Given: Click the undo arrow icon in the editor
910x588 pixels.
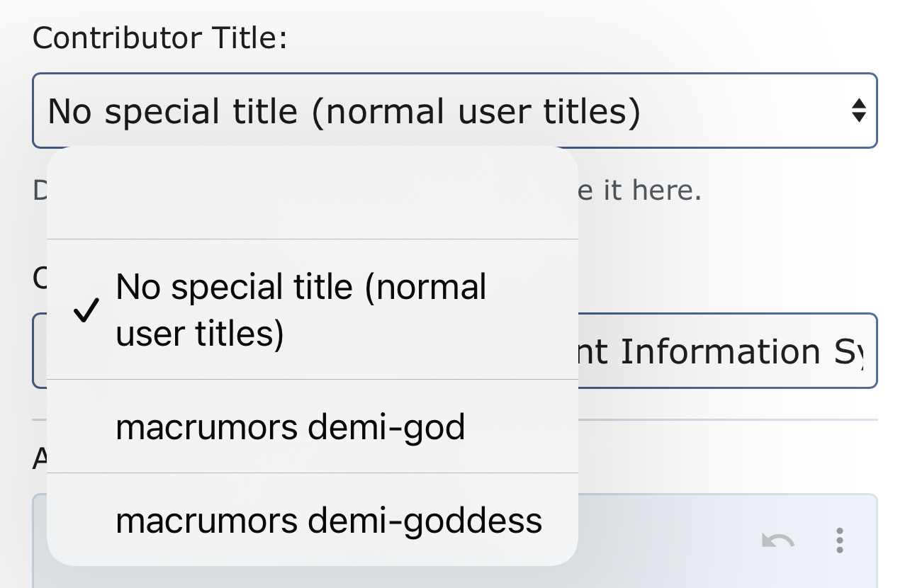Looking at the screenshot, I should point(777,541).
